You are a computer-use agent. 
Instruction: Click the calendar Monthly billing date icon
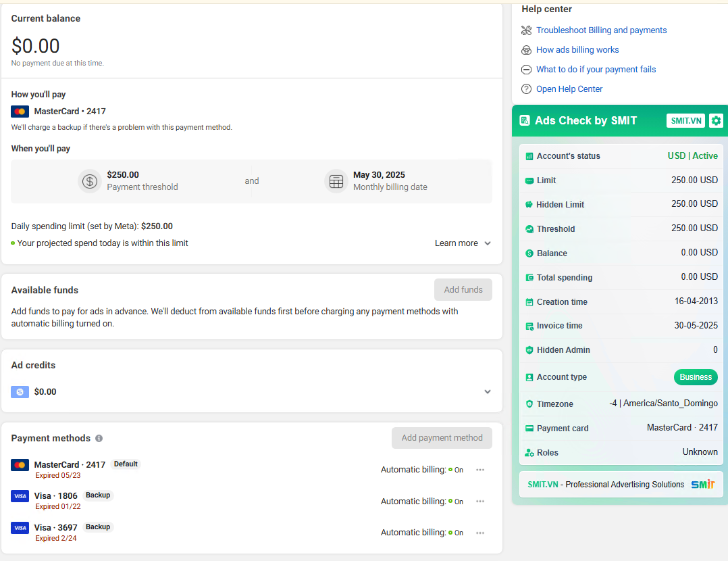(x=336, y=180)
